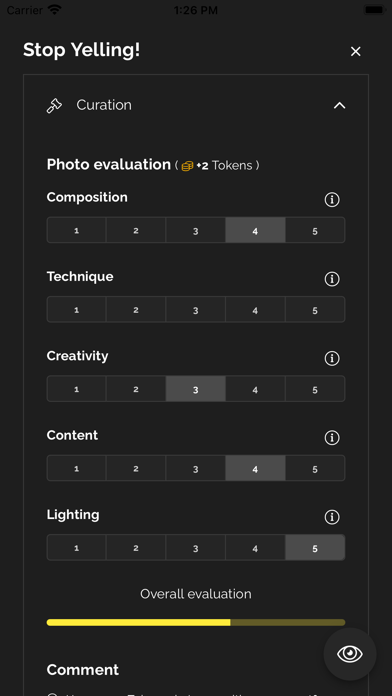View the Lighting info icon

pos(332,517)
